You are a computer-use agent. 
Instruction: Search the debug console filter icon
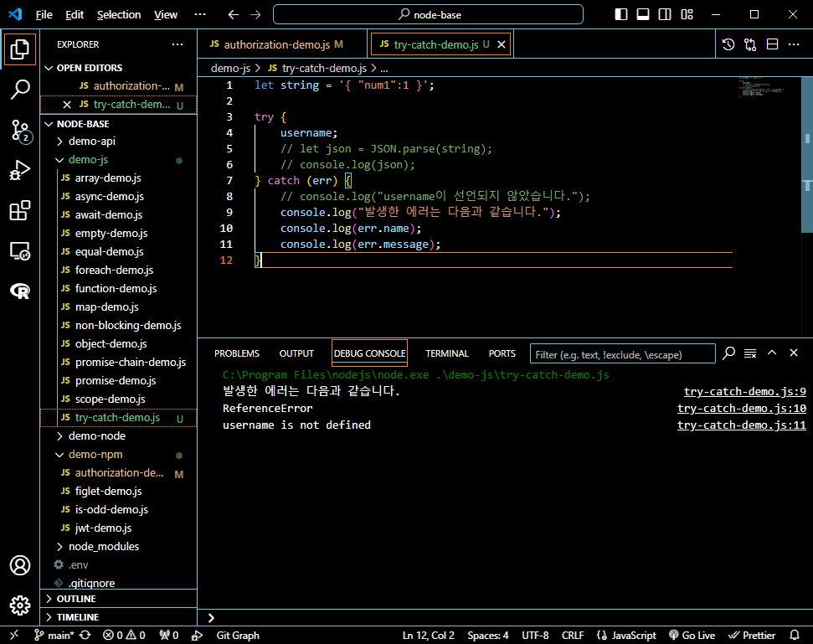click(x=729, y=353)
